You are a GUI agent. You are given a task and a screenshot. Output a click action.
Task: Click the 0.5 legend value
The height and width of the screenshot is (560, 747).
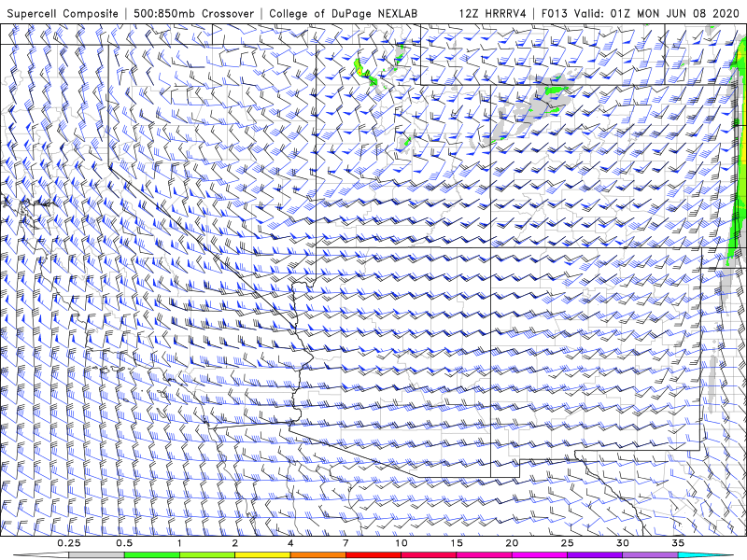pos(124,543)
